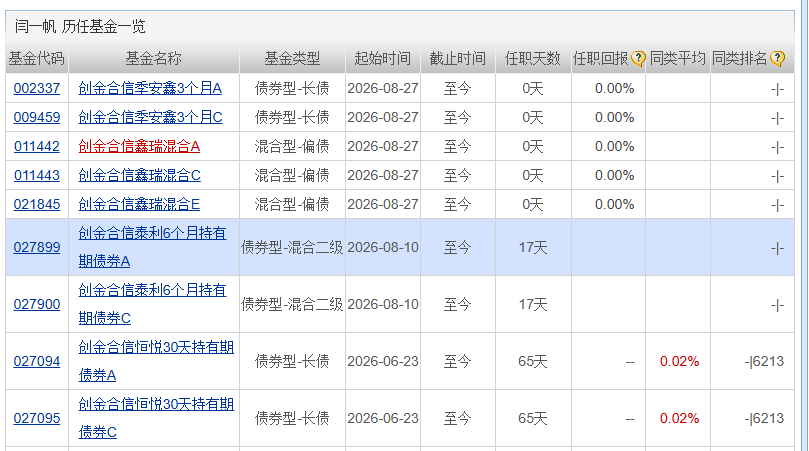Open 创金合信泰利6个月持有期债券A link
Image resolution: width=809 pixels, height=451 pixels.
[152, 247]
